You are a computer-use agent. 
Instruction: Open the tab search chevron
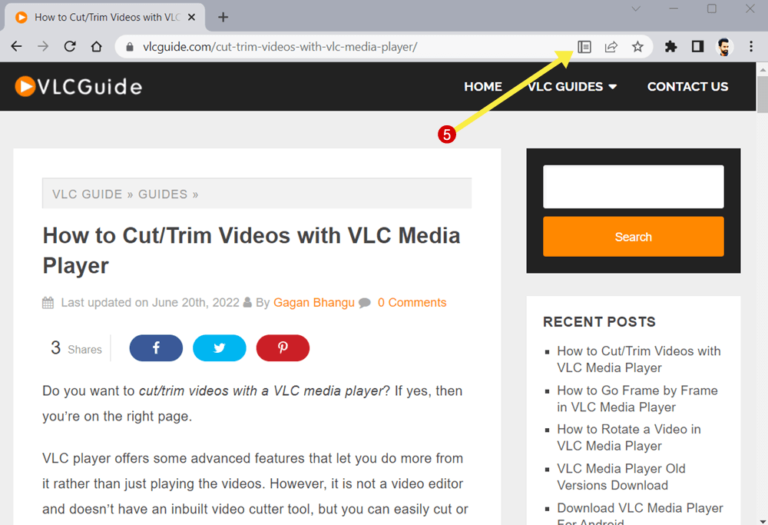point(636,9)
